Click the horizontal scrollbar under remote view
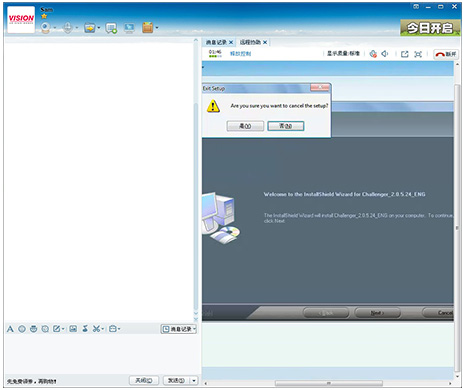Image resolution: width=463 pixels, height=390 pixels. tap(328, 383)
